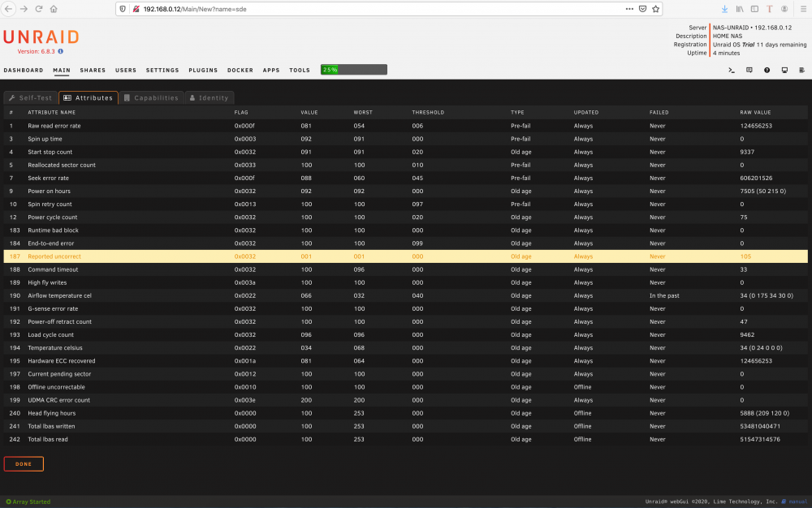
Task: Open the web terminal icon
Action: pos(732,70)
